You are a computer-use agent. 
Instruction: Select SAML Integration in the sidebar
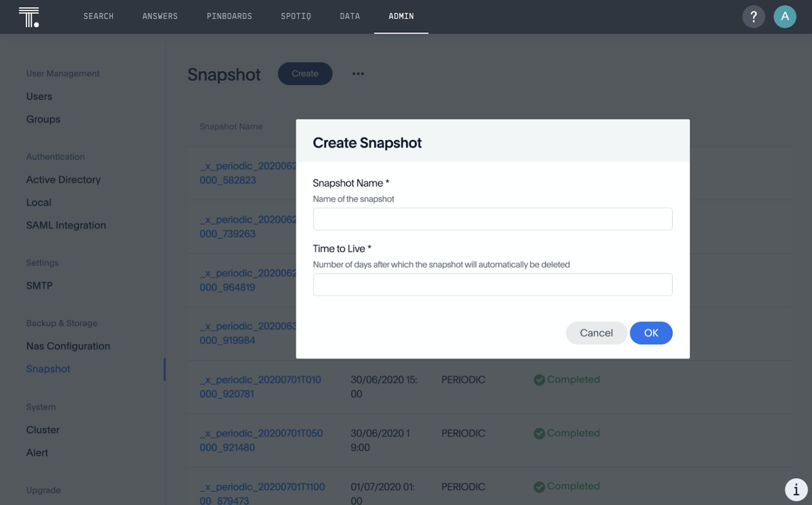66,225
